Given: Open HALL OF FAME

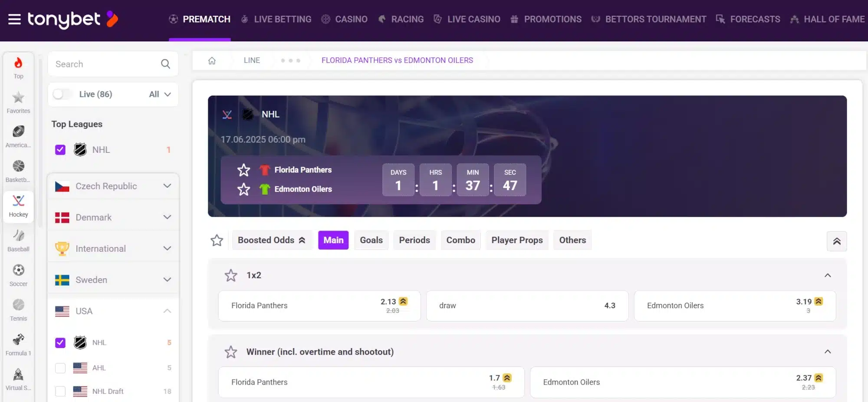Looking at the screenshot, I should point(828,19).
